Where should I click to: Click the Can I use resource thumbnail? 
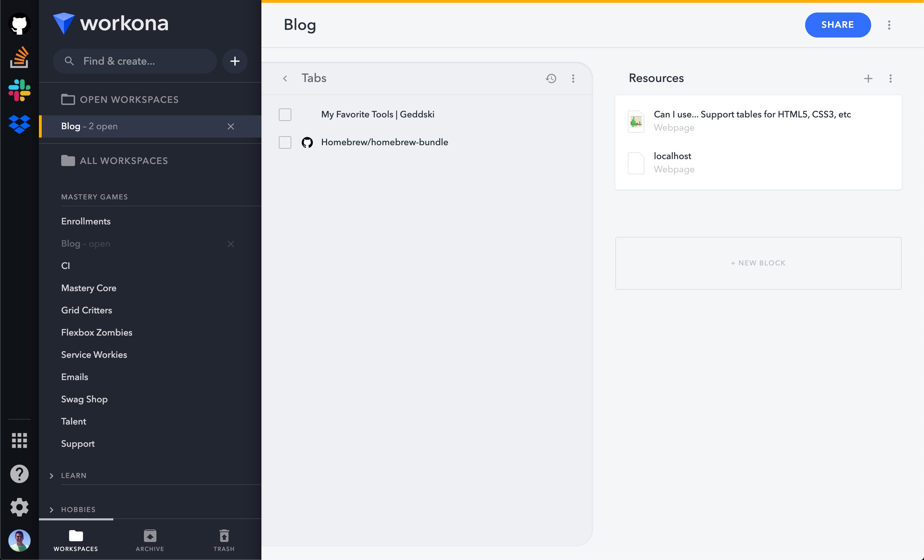[636, 121]
